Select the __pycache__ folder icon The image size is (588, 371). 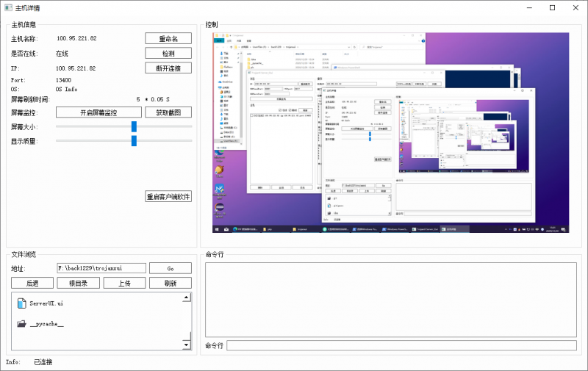[x=21, y=323]
